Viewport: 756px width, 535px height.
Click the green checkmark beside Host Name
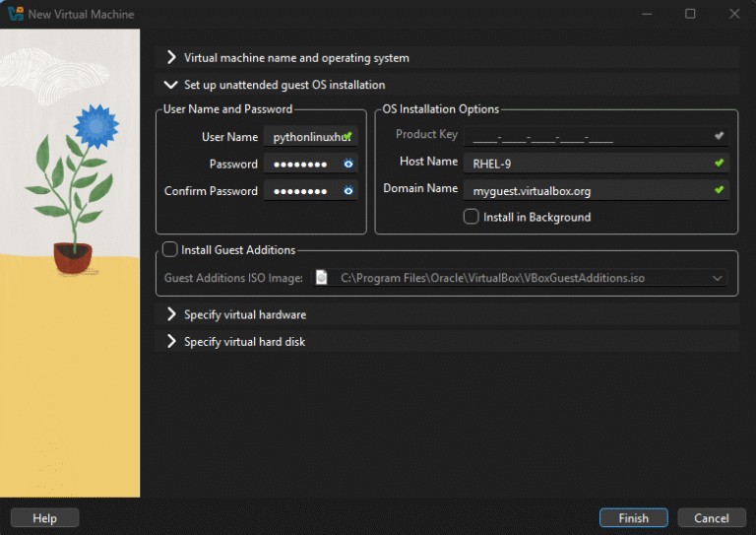[x=719, y=163]
